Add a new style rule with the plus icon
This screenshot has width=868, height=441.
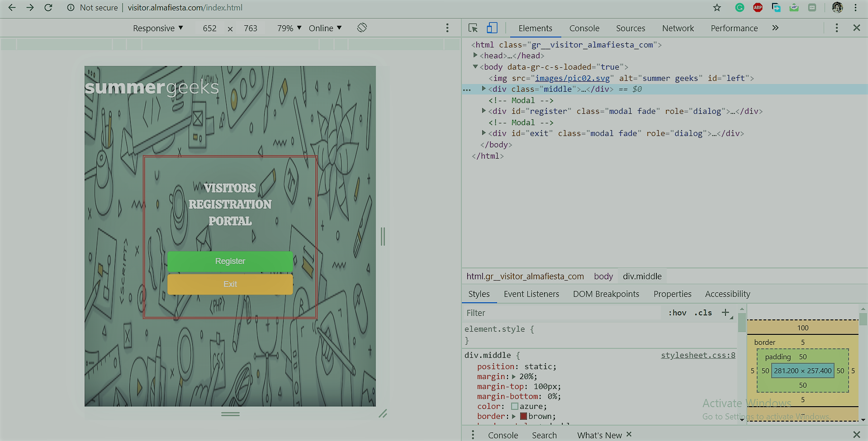[726, 313]
